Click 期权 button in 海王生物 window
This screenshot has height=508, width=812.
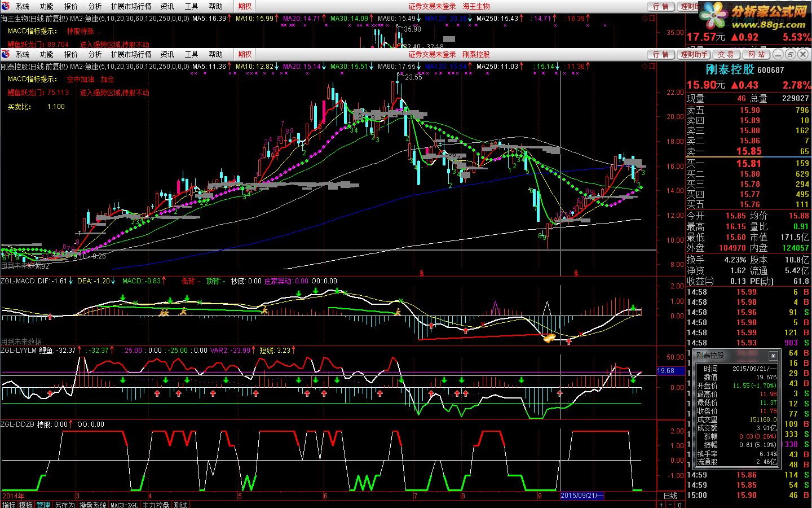coord(245,6)
